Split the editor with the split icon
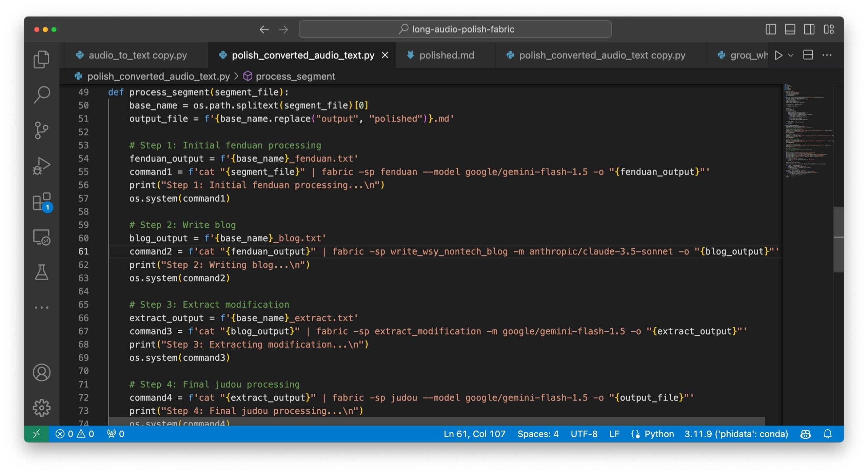 (x=808, y=55)
